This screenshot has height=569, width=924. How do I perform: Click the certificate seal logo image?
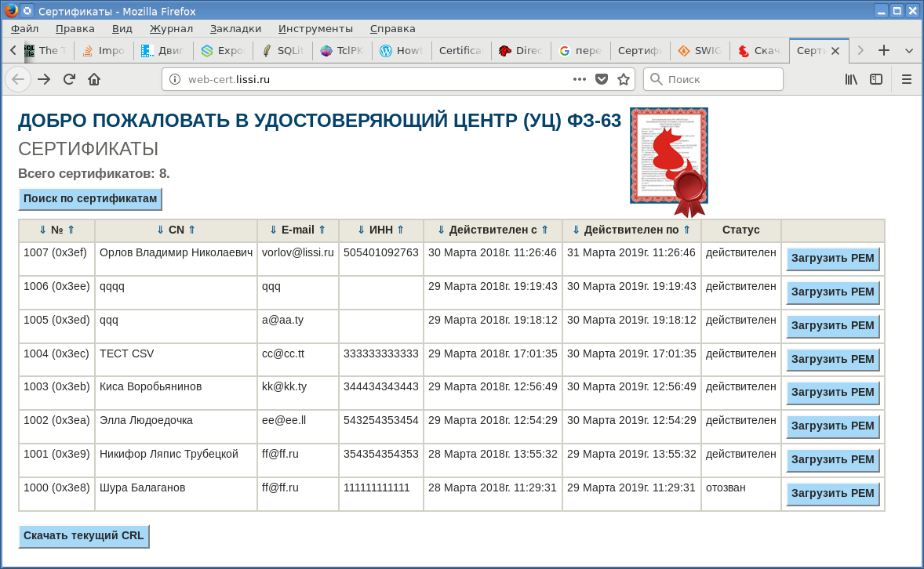(669, 161)
